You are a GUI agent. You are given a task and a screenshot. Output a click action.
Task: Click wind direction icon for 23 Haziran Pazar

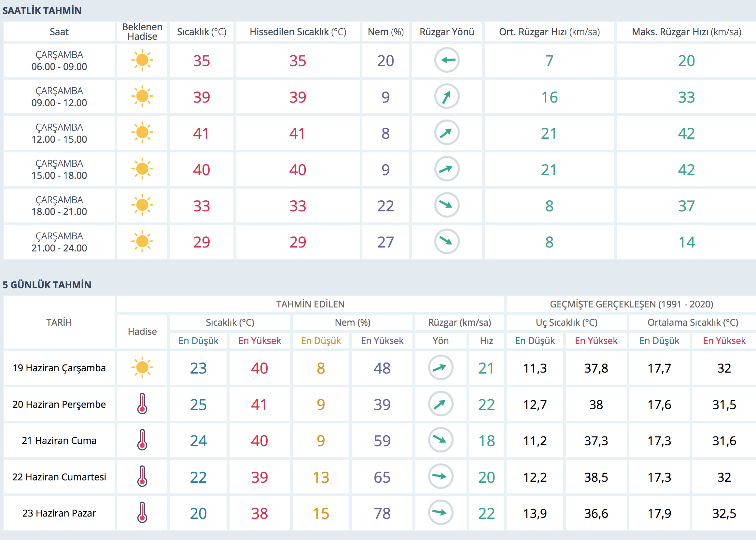(441, 513)
